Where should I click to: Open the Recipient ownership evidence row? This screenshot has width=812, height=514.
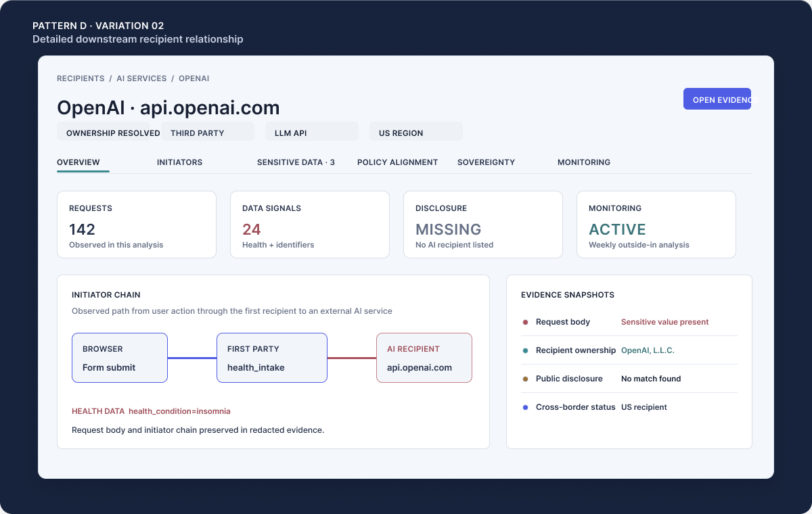tap(629, 350)
